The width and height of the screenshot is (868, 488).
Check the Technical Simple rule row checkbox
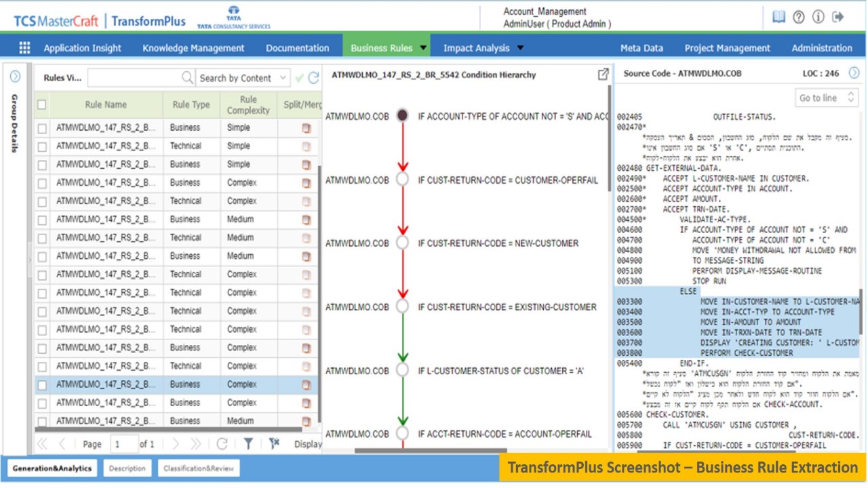(42, 146)
